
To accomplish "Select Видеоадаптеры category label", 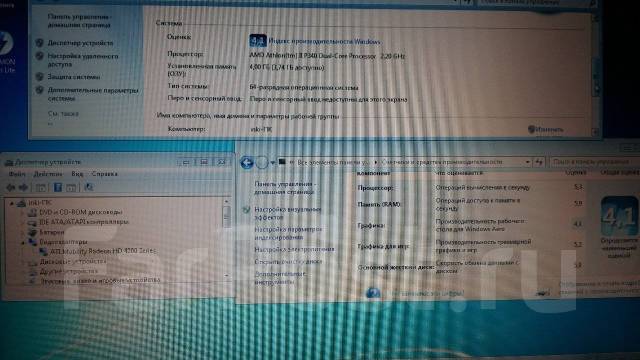I will tap(63, 242).
